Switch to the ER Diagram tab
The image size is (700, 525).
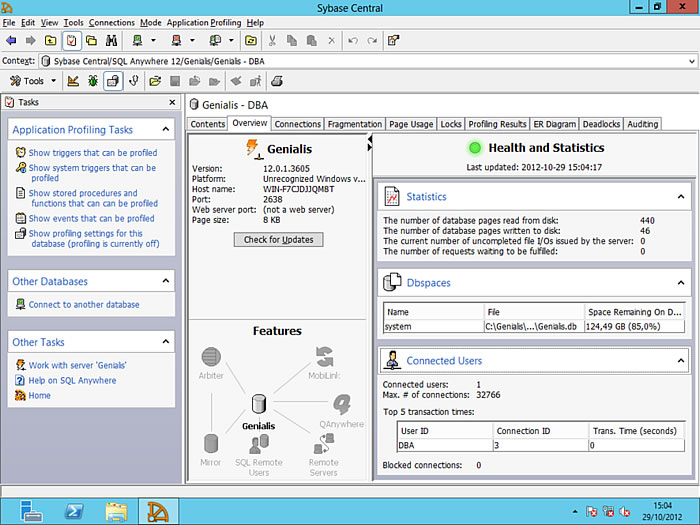[x=554, y=124]
